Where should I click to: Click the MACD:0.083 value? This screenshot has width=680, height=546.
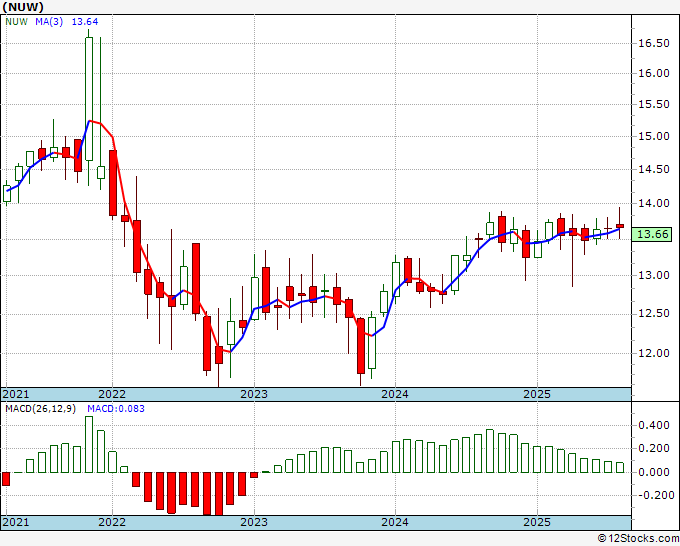116,409
